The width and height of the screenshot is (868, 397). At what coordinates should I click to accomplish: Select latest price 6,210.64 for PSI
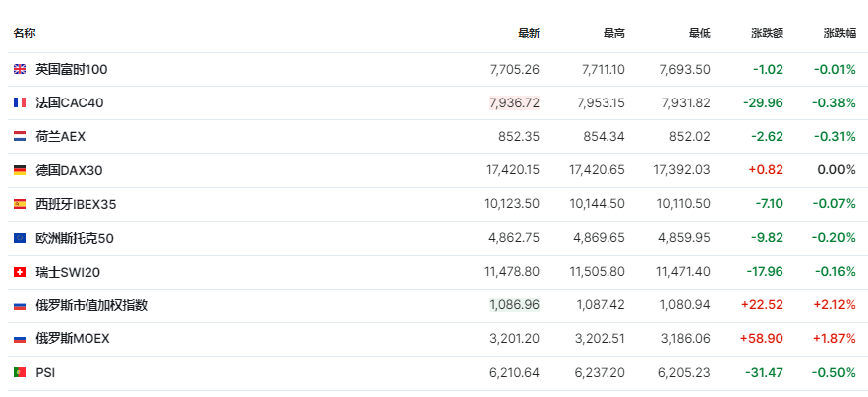515,373
